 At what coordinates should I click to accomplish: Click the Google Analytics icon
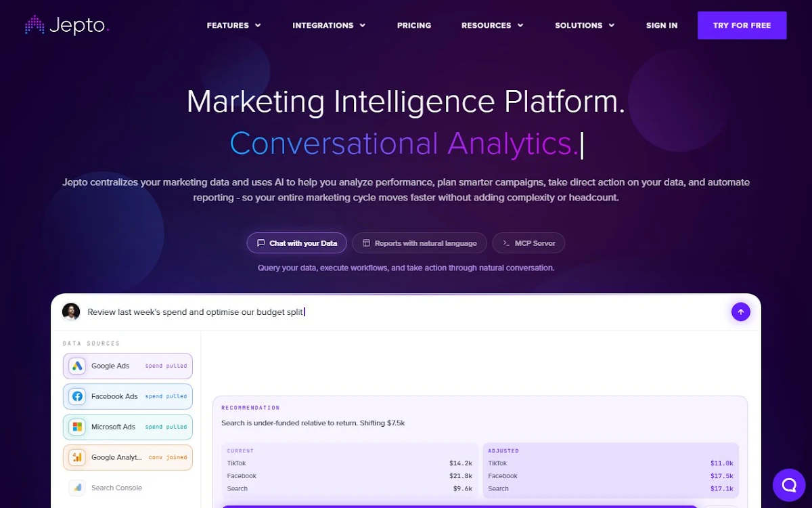point(77,457)
